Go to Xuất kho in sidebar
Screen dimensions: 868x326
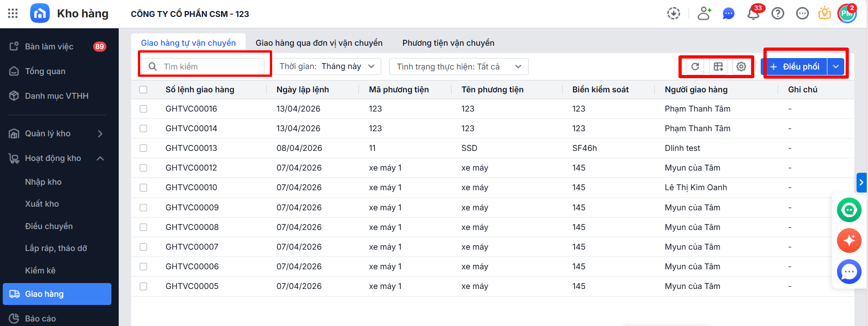[42, 204]
